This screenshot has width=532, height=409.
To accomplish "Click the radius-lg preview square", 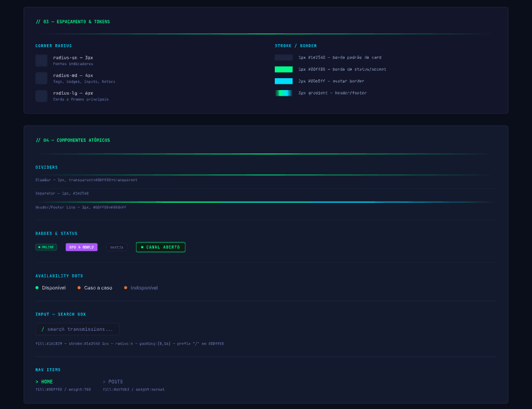I will coord(41,96).
